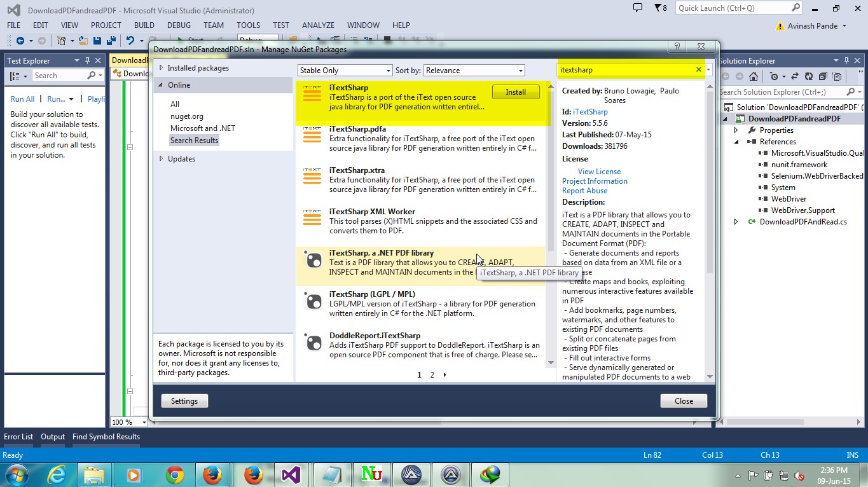Select the iTextSharp (LGPL / MPL) package icon
Image resolution: width=868 pixels, height=487 pixels.
313,301
